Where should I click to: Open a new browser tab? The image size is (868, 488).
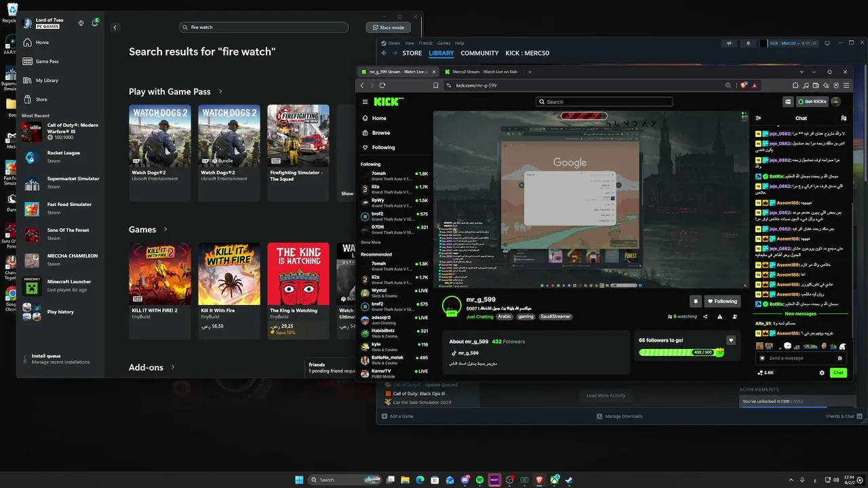tap(530, 72)
